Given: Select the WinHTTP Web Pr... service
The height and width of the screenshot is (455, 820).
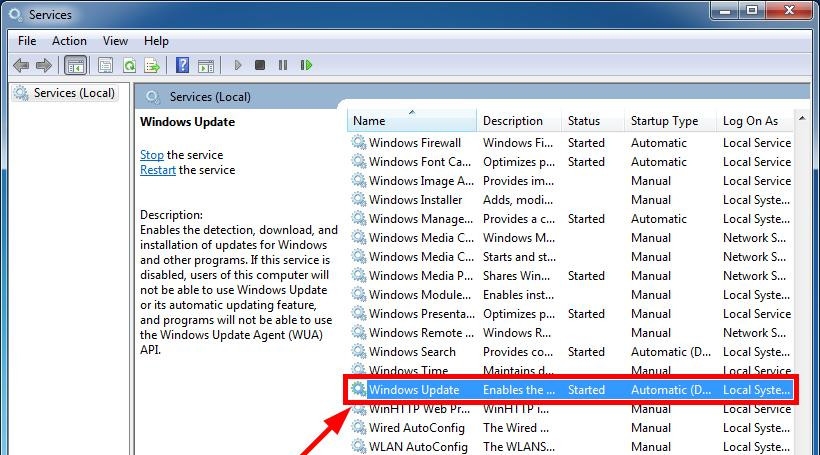Looking at the screenshot, I should coord(419,409).
